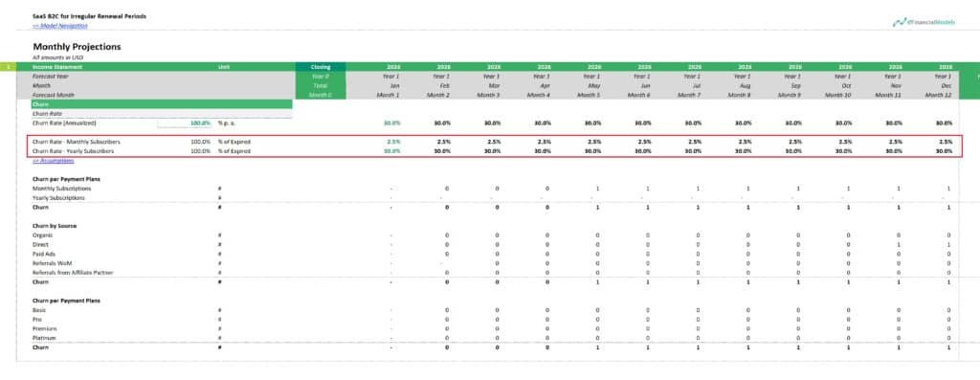980x380 pixels.
Task: Edit the 100.0% Churn Rate (Annualized) input cell
Action: pos(186,123)
